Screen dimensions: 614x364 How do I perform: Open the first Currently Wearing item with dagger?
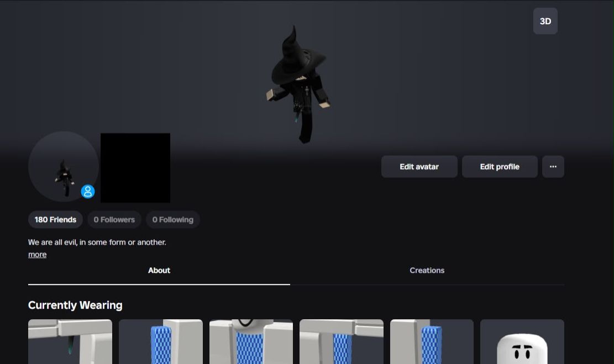(x=70, y=342)
